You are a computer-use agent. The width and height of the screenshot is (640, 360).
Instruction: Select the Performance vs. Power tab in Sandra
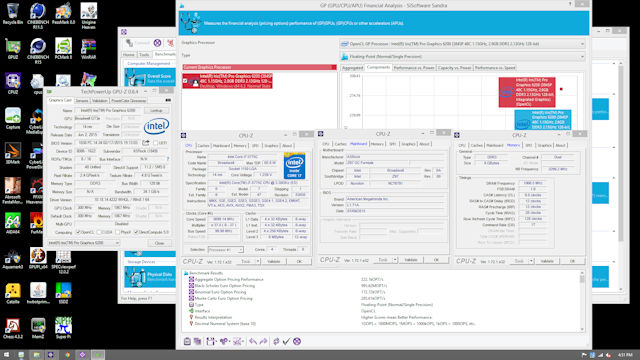(x=414, y=68)
